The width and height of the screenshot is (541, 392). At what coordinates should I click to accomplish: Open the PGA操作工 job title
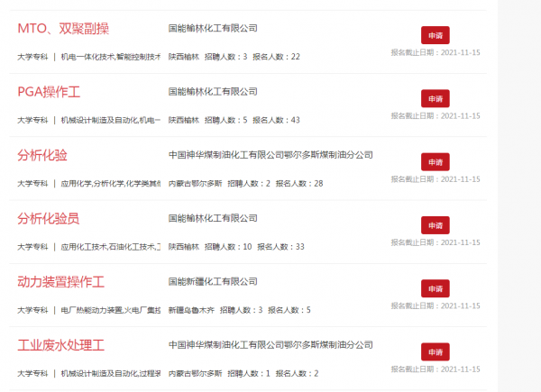point(49,92)
